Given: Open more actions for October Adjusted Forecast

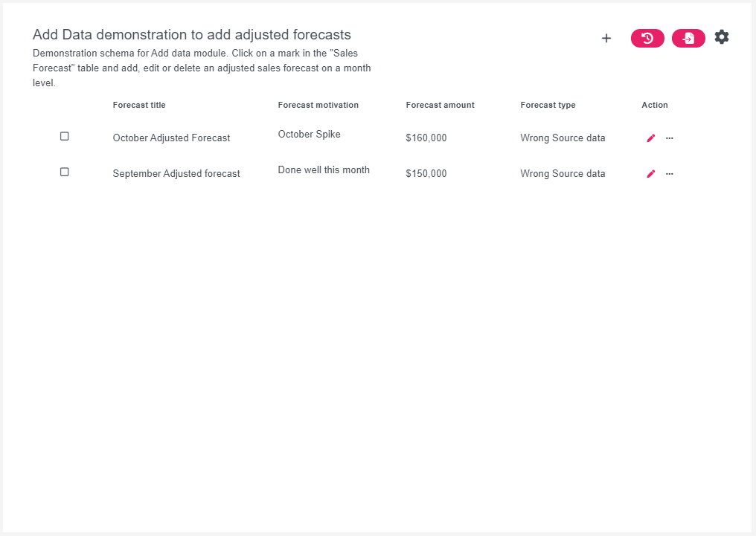Looking at the screenshot, I should tap(669, 138).
